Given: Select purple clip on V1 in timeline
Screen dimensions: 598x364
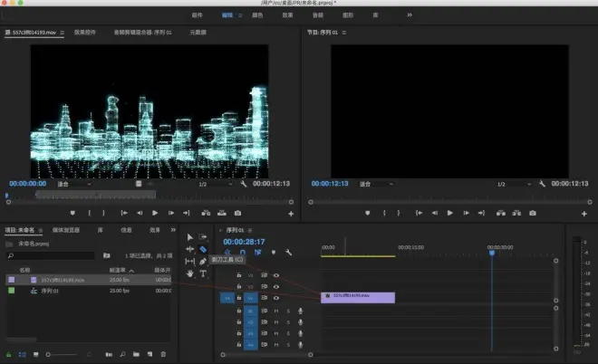Looking at the screenshot, I should click(x=358, y=298).
